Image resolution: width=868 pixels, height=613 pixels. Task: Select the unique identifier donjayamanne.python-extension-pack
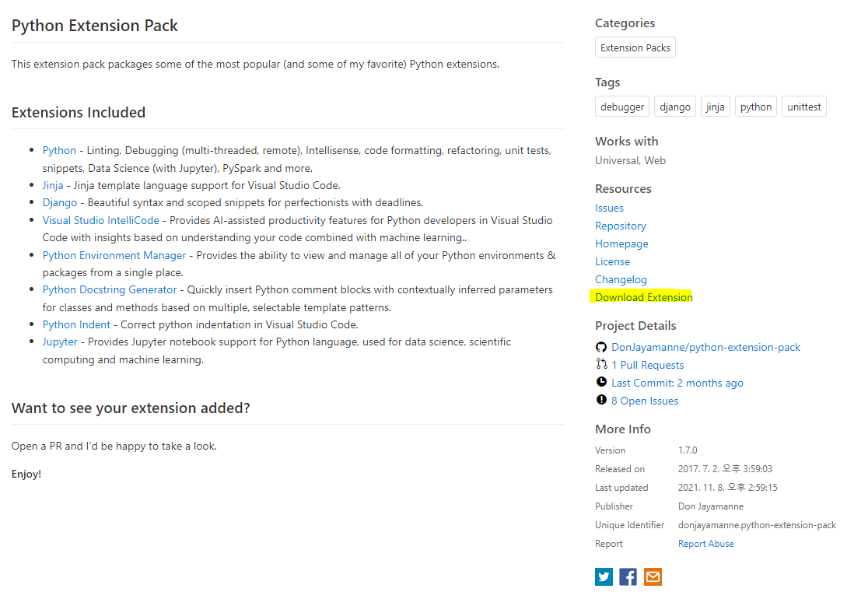pos(757,525)
